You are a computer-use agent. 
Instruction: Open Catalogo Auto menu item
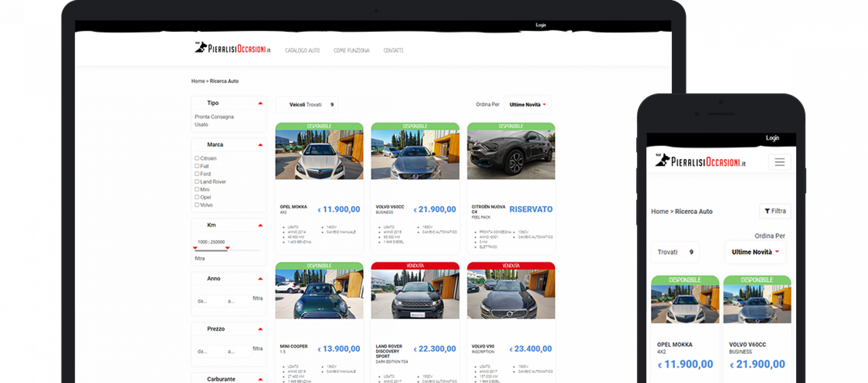302,50
